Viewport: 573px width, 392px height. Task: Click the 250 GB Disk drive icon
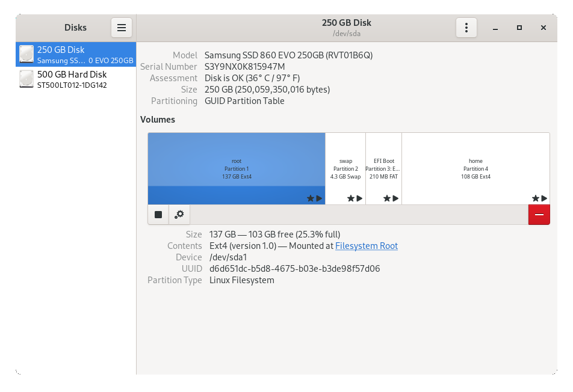[x=26, y=55]
